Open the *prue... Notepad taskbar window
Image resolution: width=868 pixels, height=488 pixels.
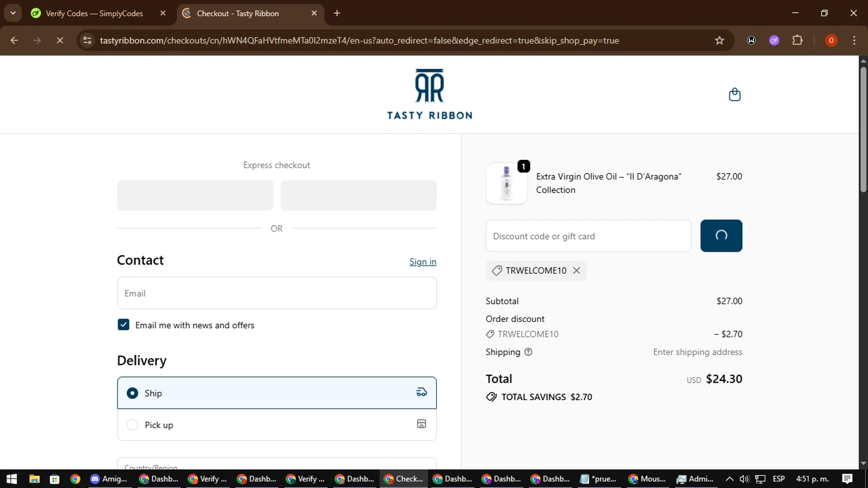599,479
